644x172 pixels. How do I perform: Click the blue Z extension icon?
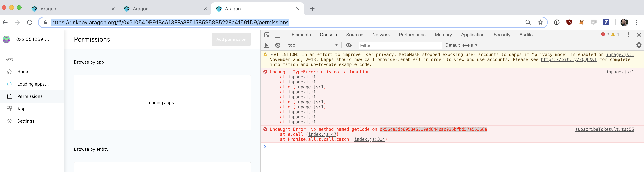[x=606, y=23]
